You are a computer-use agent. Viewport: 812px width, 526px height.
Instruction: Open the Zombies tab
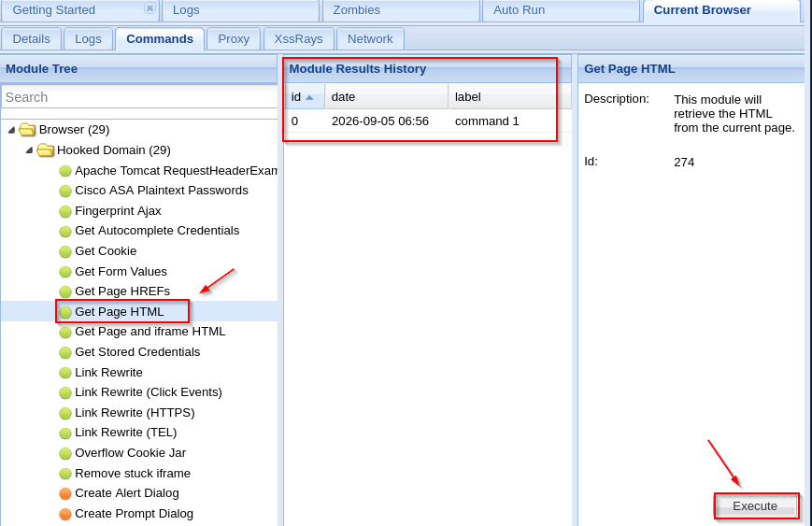point(402,10)
